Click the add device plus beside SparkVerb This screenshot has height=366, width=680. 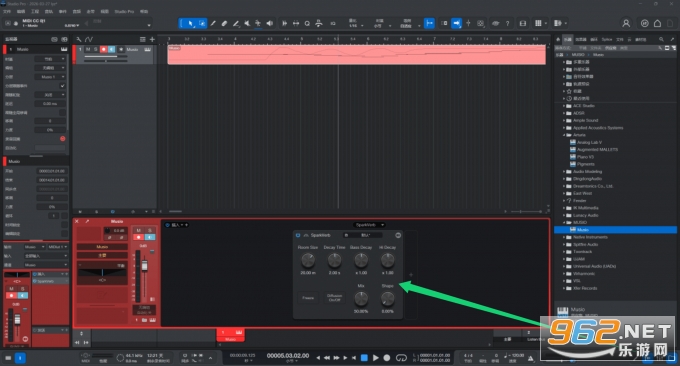[x=411, y=274]
